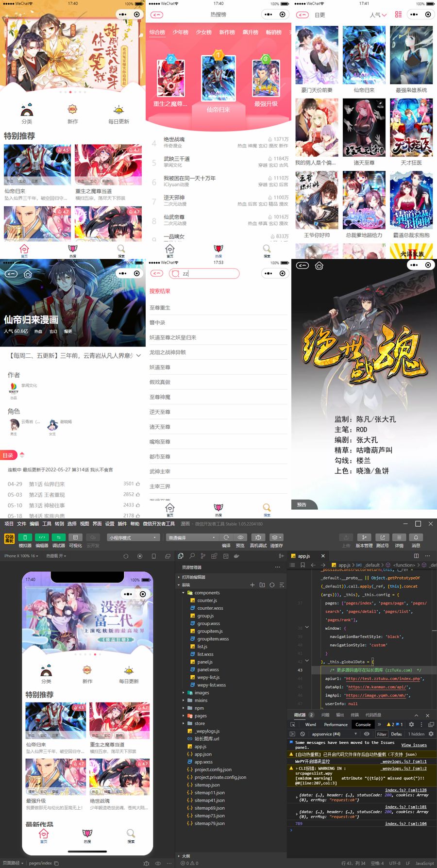Click the compile (编译) refresh icon

point(226,537)
